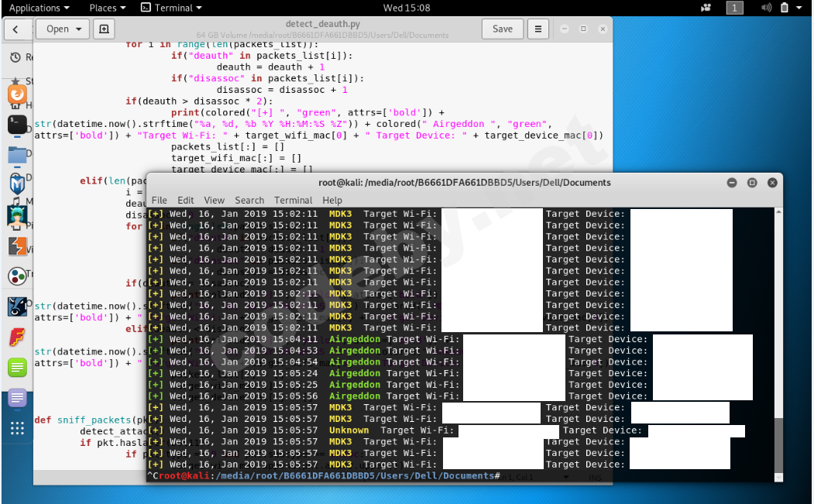814x504 pixels.
Task: Switch using the workspace 1 indicator
Action: coord(734,8)
